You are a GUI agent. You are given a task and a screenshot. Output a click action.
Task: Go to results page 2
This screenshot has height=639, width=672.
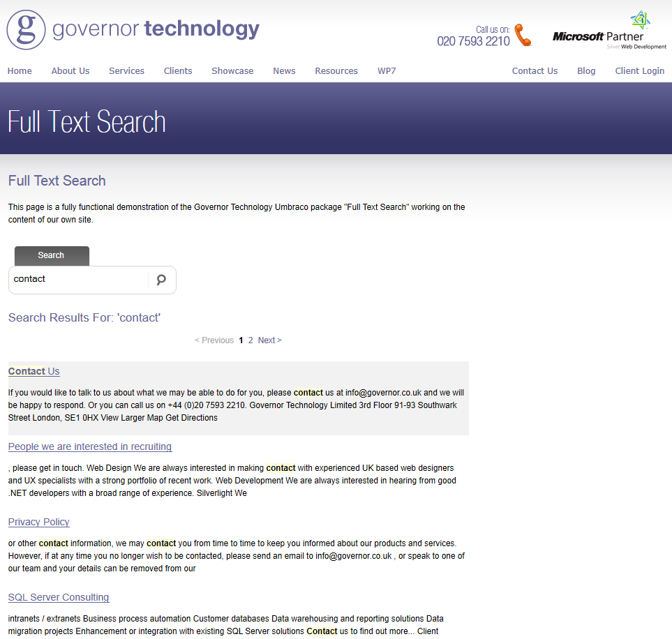click(x=251, y=340)
